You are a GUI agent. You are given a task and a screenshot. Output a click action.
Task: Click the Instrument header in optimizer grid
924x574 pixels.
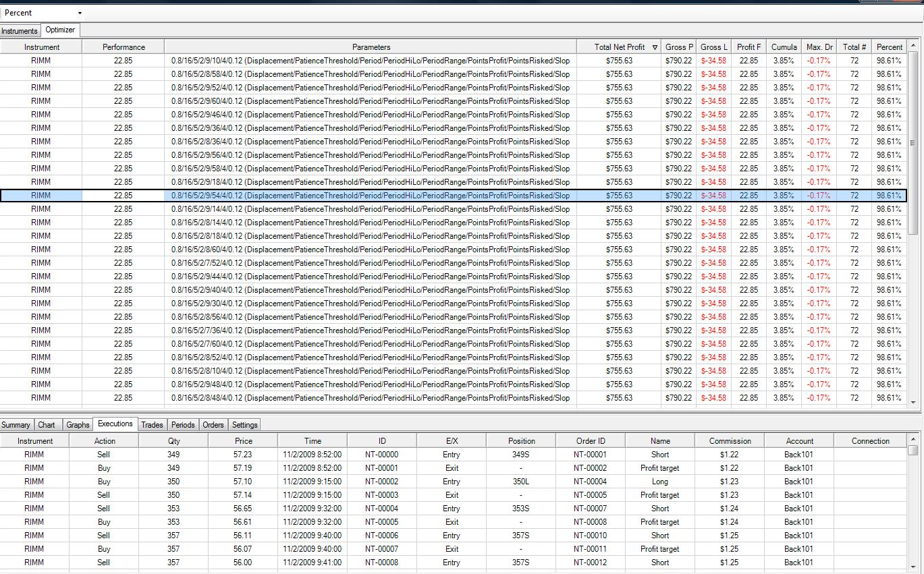[41, 47]
